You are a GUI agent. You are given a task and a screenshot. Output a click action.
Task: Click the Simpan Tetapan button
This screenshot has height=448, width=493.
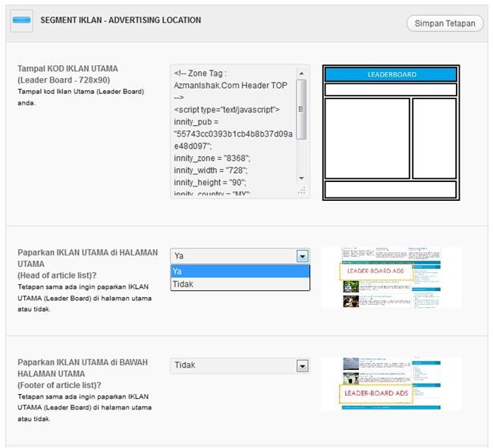444,23
